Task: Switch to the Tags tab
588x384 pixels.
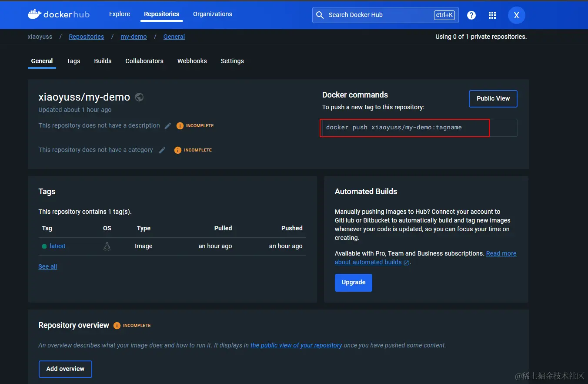Action: (73, 61)
